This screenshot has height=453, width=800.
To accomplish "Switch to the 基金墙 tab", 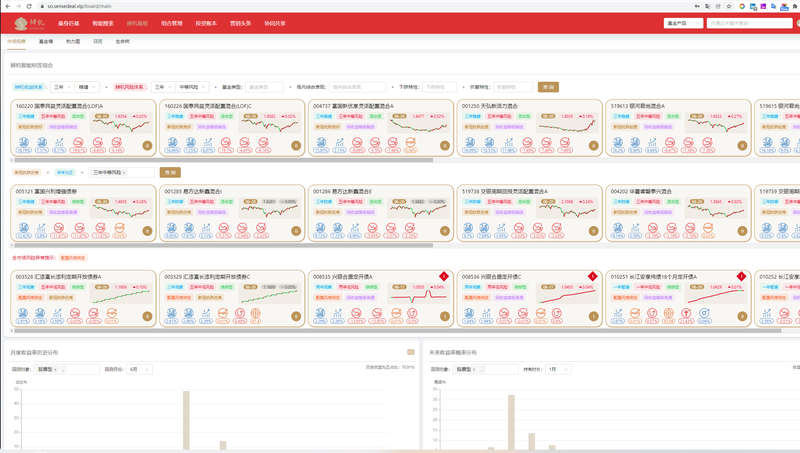I will [x=46, y=41].
